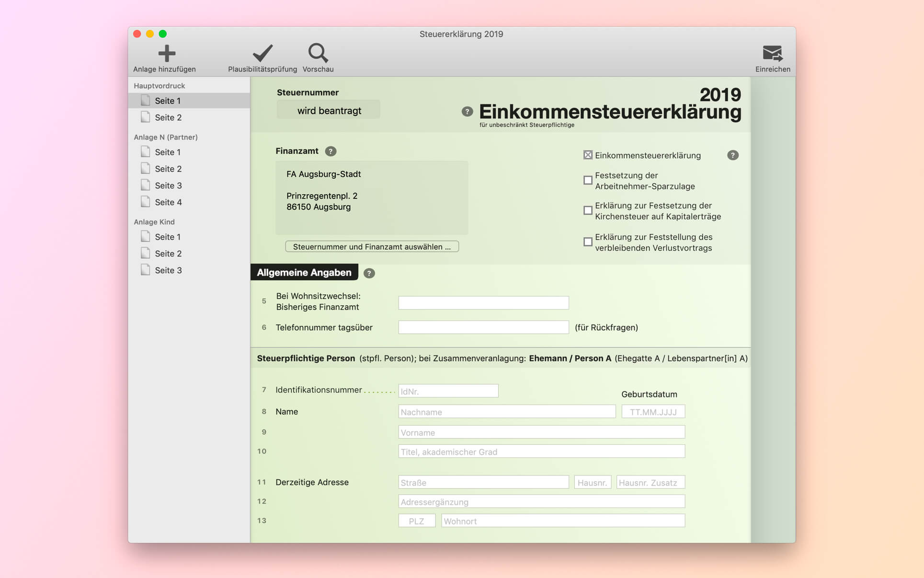Check Kirchensteuer auf Kapitalerträge declaration box

(x=588, y=210)
